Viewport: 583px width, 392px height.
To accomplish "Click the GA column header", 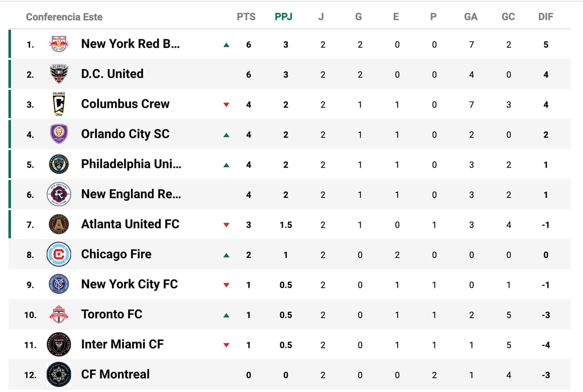I will pyautogui.click(x=470, y=17).
